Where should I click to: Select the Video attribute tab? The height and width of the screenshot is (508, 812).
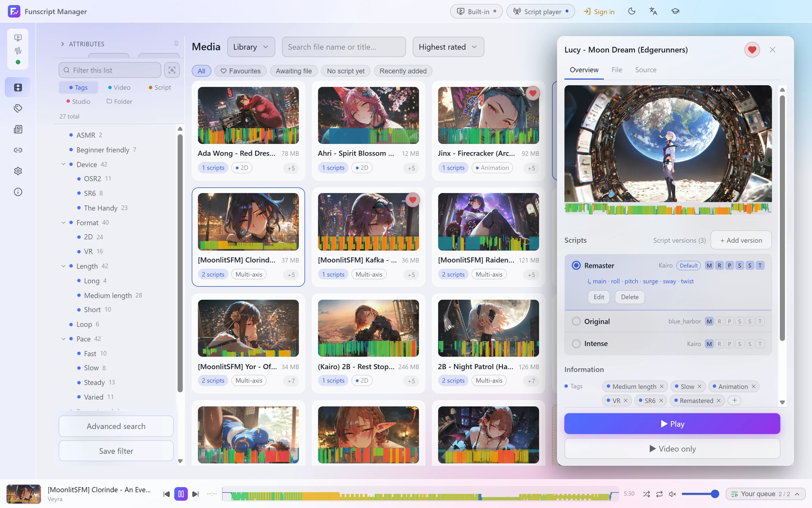(119, 87)
